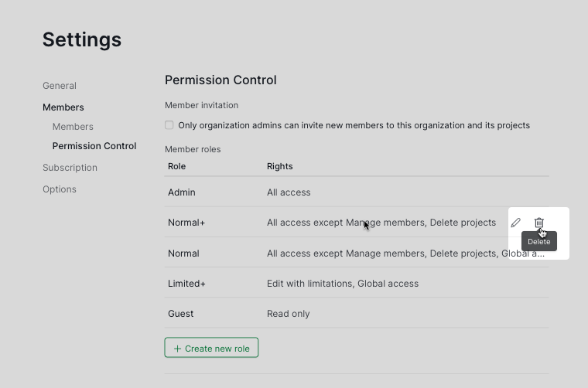588x388 pixels.
Task: Open the Options settings page
Action: tap(60, 189)
